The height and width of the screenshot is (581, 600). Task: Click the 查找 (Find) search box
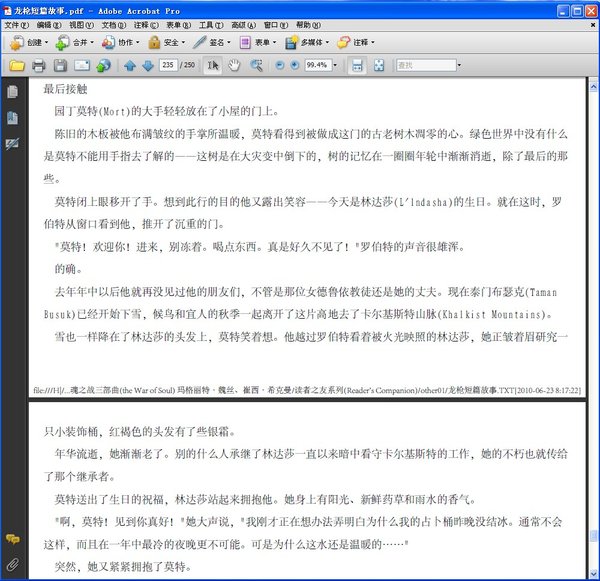[423, 66]
